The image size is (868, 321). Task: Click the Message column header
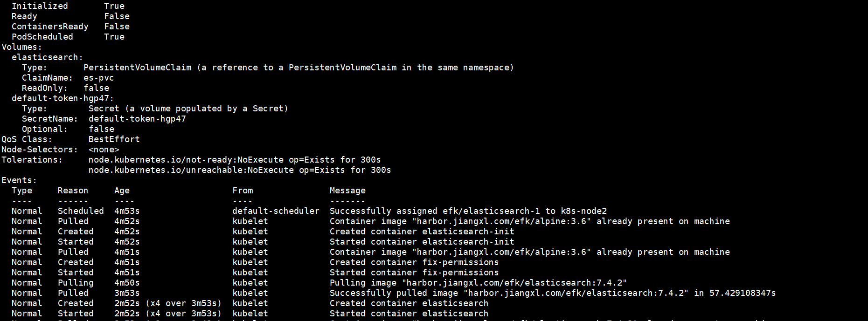pyautogui.click(x=347, y=191)
